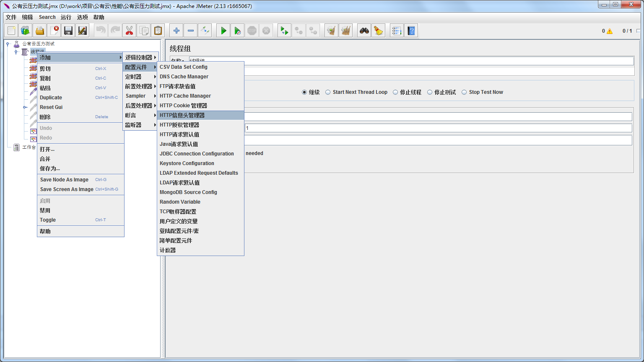Image resolution: width=644 pixels, height=362 pixels.
Task: Click the Remote Start All icon
Action: (x=285, y=31)
